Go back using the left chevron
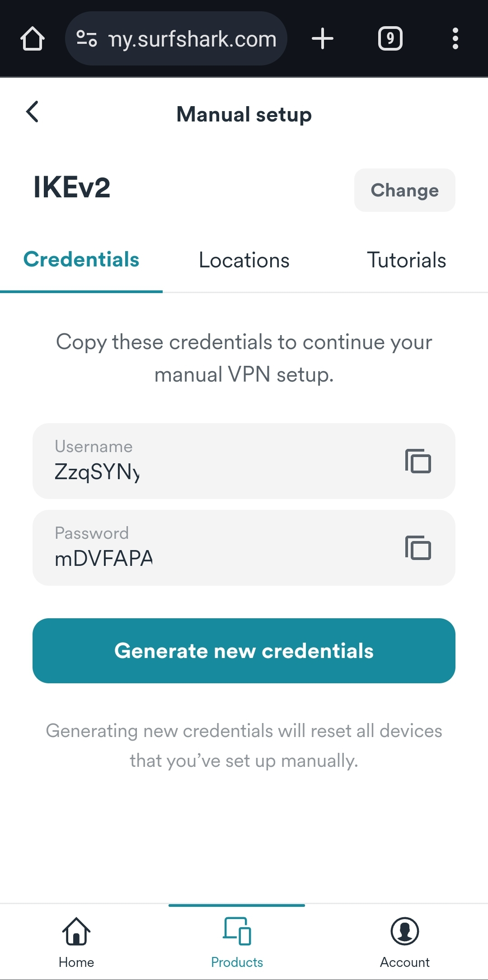 (x=33, y=112)
